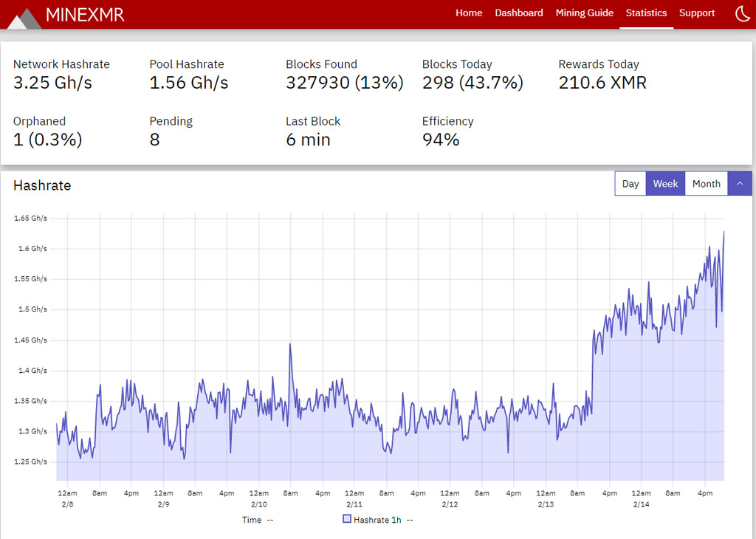Click the "6 min" last block value

coord(308,140)
